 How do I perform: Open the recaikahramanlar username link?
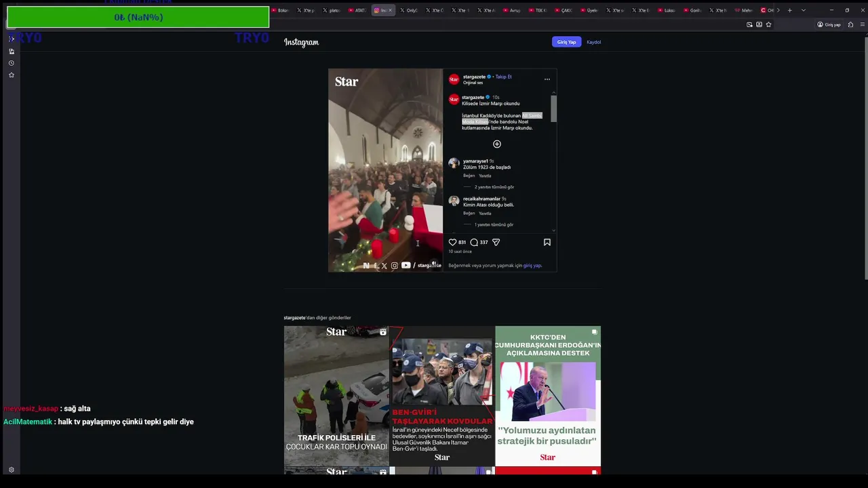(481, 199)
